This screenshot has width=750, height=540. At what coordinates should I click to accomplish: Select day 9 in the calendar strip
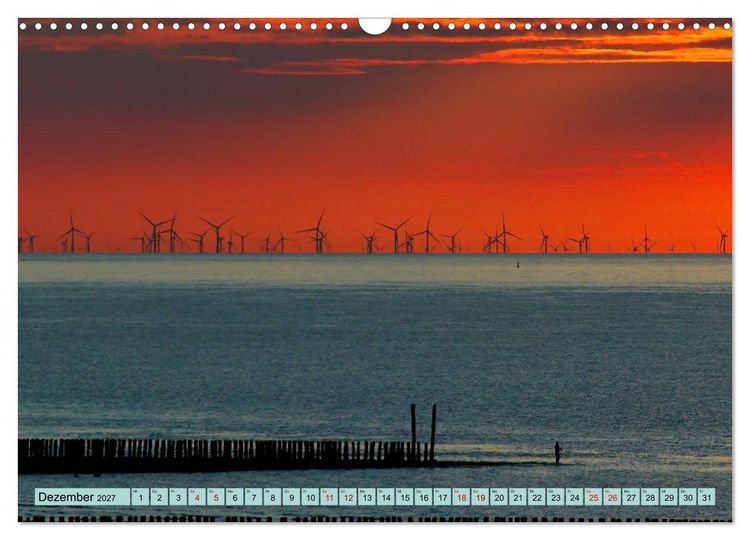coord(291,497)
